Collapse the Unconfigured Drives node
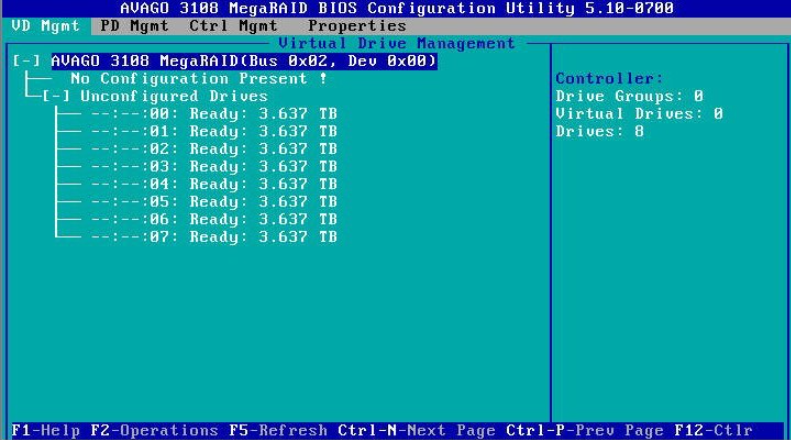 pyautogui.click(x=56, y=96)
